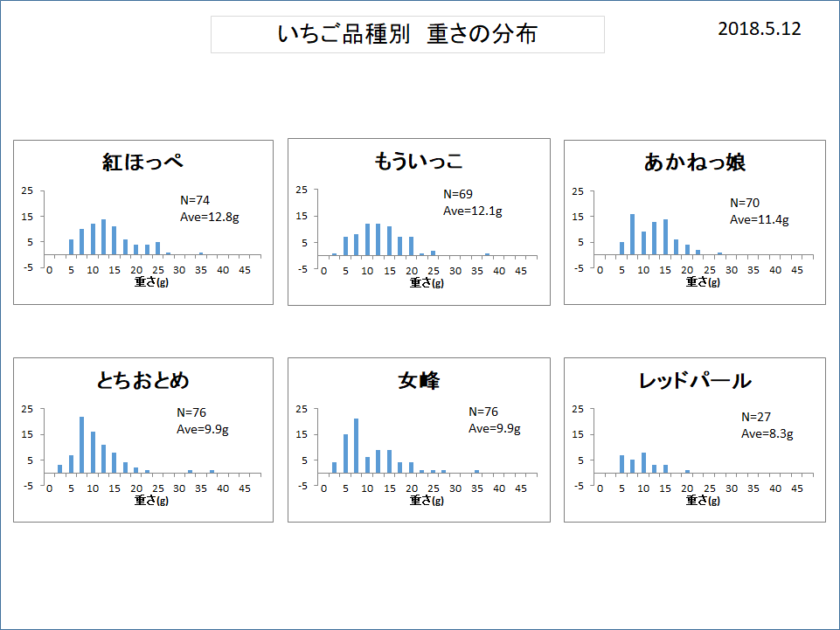Select the title text box いちご品種別 重さの分布
Viewport: 840px width, 630px height.
(x=407, y=34)
